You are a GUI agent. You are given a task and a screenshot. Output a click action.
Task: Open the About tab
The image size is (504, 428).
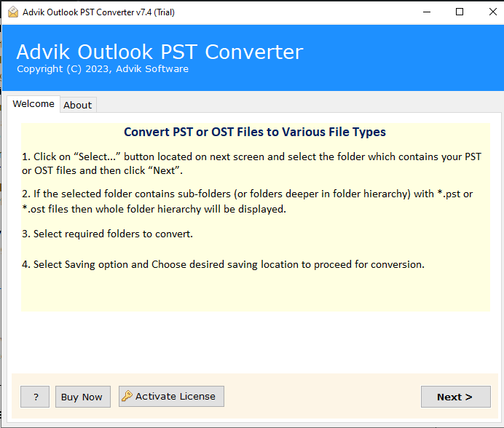pos(78,105)
